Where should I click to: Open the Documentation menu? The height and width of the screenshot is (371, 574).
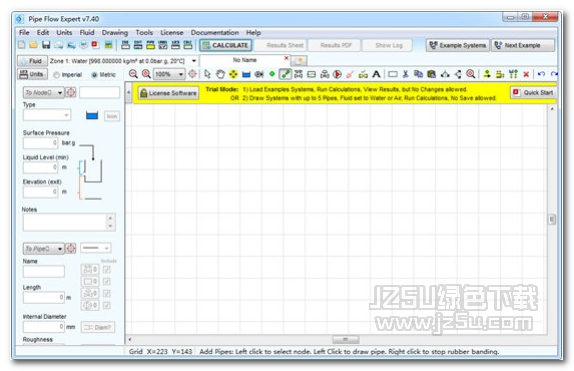pos(215,33)
